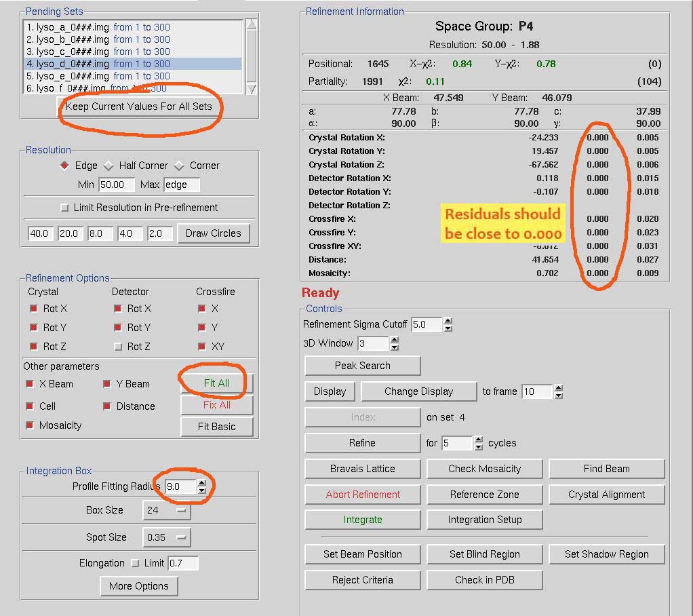This screenshot has height=616, width=693.
Task: Decrease the Refinement Sigma Cutoff value
Action: [x=448, y=328]
